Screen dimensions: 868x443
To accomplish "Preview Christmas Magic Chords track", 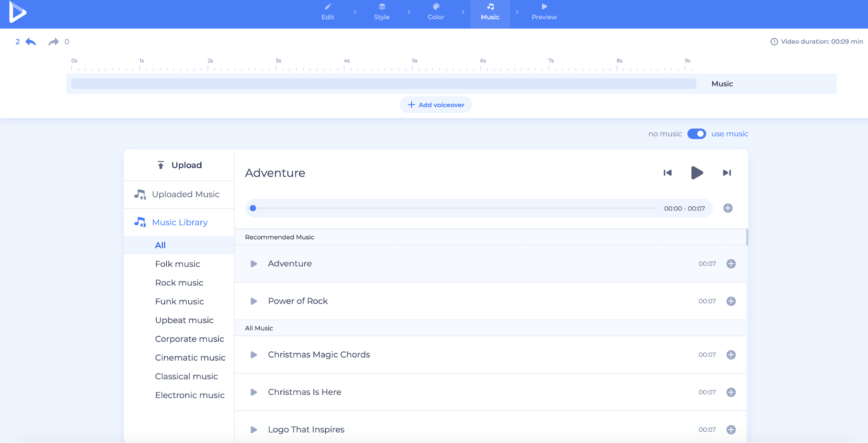I will (x=254, y=355).
